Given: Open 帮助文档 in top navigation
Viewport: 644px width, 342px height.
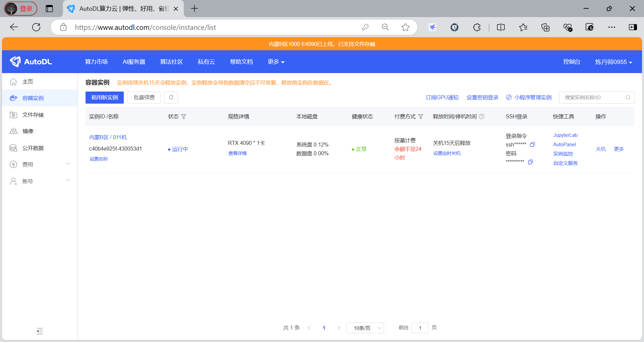Looking at the screenshot, I should pyautogui.click(x=241, y=62).
